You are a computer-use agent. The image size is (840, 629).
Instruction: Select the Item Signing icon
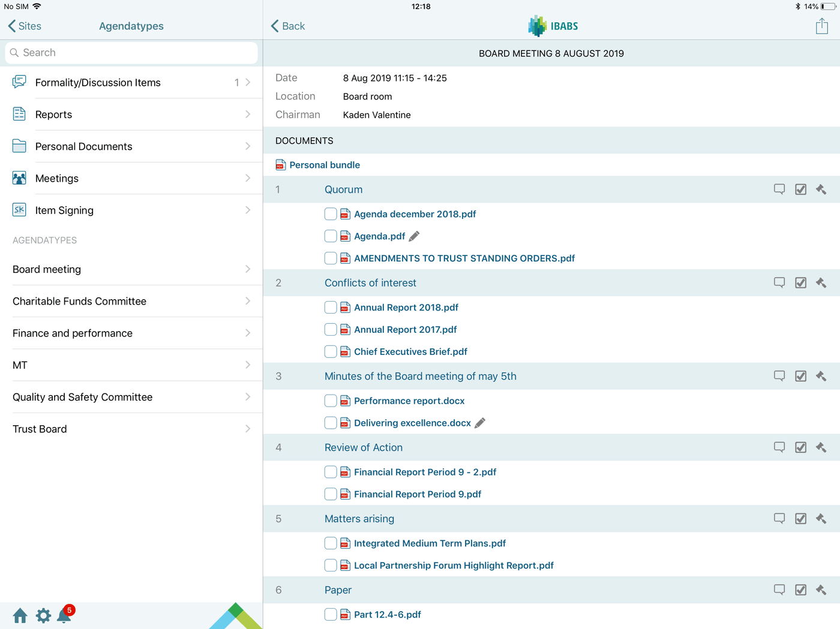click(19, 210)
